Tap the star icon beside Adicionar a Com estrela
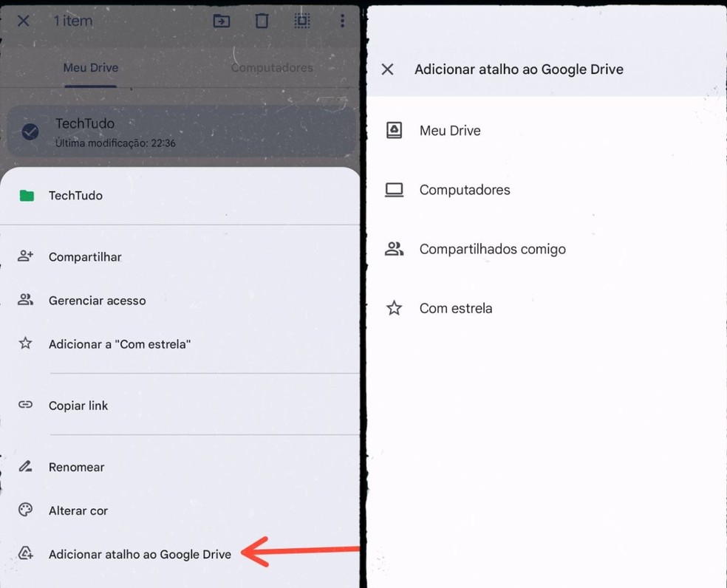Screen dimensions: 727x588 26,343
